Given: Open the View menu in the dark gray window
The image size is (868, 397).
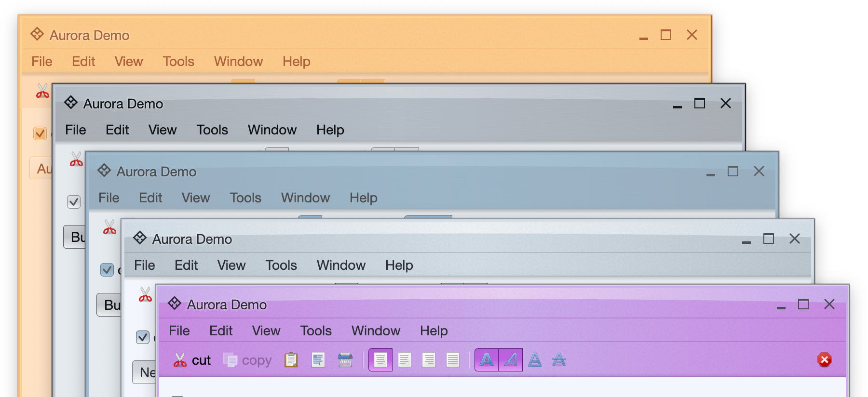Looking at the screenshot, I should [163, 130].
